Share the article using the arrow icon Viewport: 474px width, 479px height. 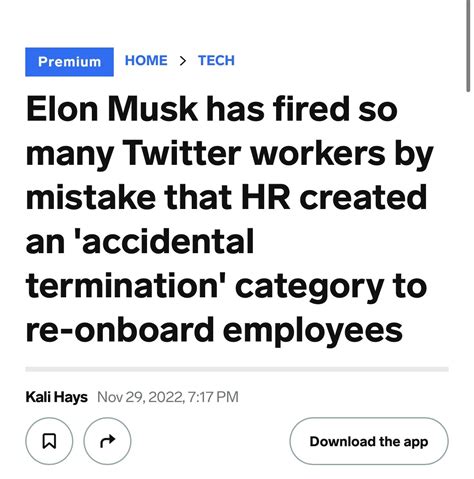(x=107, y=441)
